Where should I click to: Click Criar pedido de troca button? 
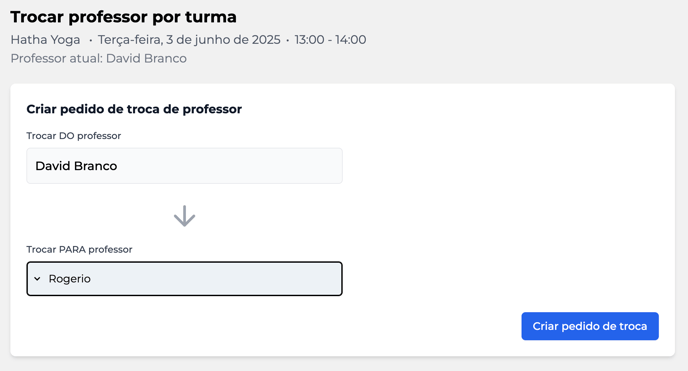point(590,326)
